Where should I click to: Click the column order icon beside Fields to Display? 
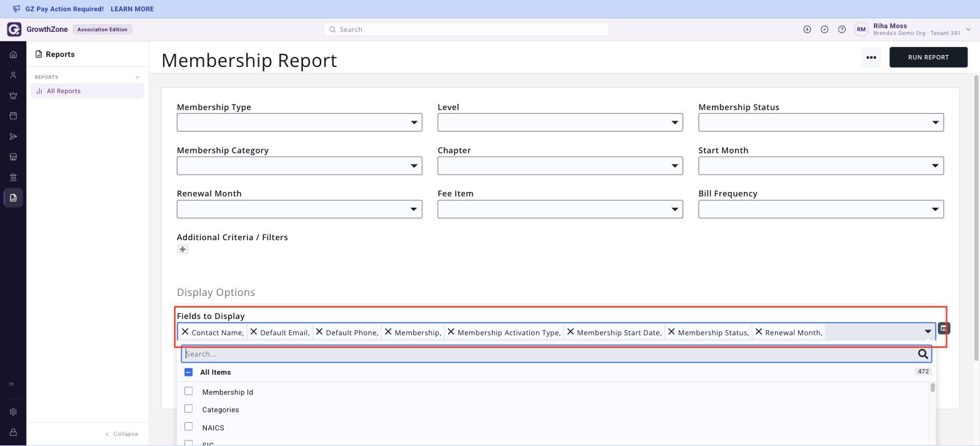pyautogui.click(x=944, y=328)
